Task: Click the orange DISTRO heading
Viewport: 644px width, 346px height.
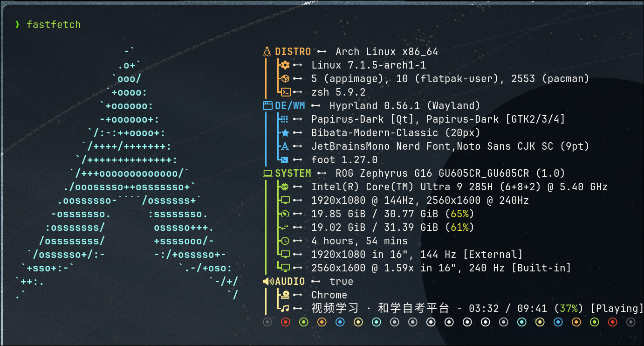Action: pos(293,52)
